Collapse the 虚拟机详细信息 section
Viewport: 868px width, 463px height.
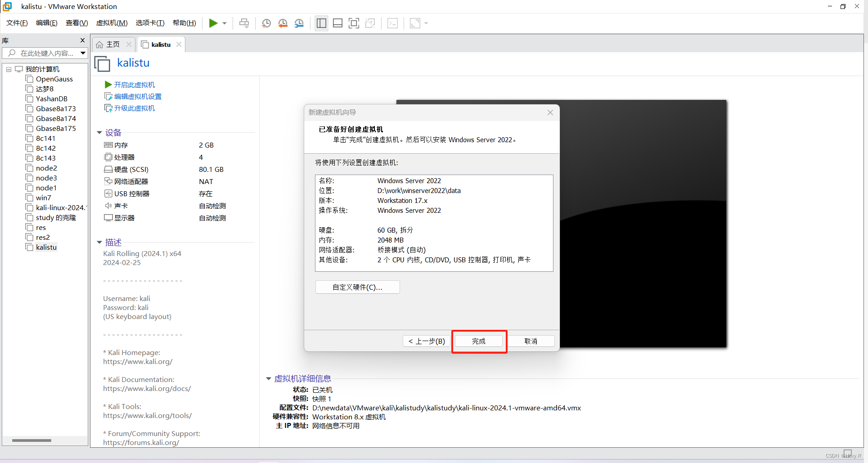269,379
